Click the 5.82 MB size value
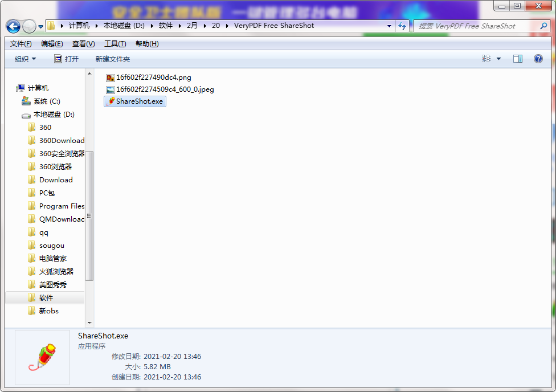556x392 pixels. (157, 367)
